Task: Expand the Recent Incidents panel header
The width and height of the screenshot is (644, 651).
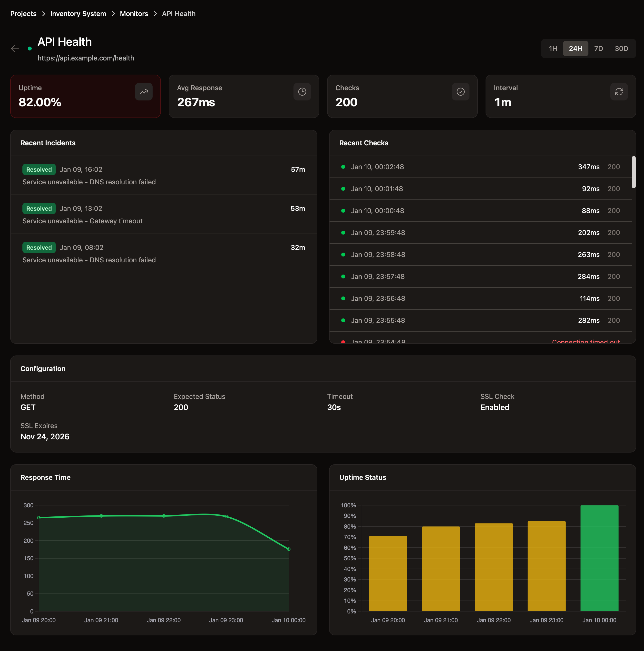Action: 48,143
